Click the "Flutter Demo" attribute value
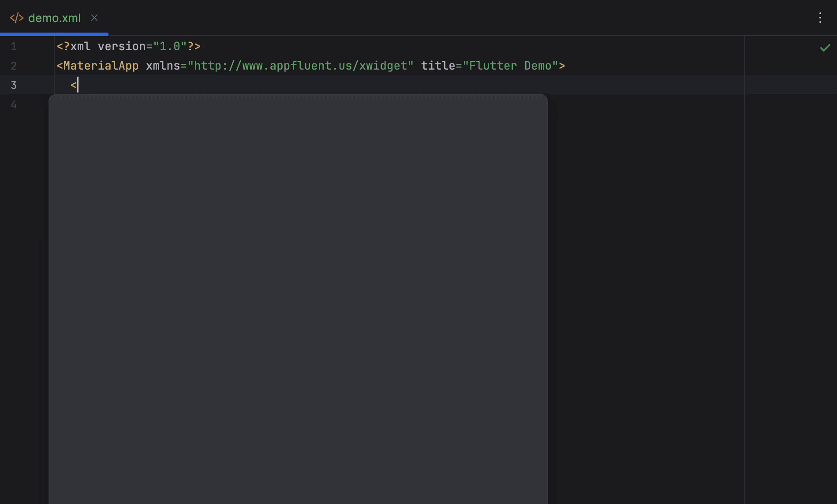The width and height of the screenshot is (837, 504). [x=510, y=66]
